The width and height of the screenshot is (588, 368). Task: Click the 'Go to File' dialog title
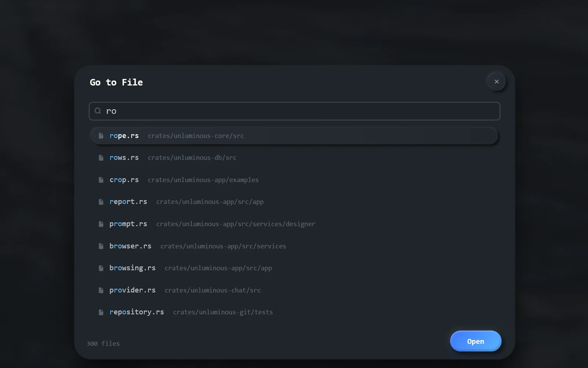116,82
